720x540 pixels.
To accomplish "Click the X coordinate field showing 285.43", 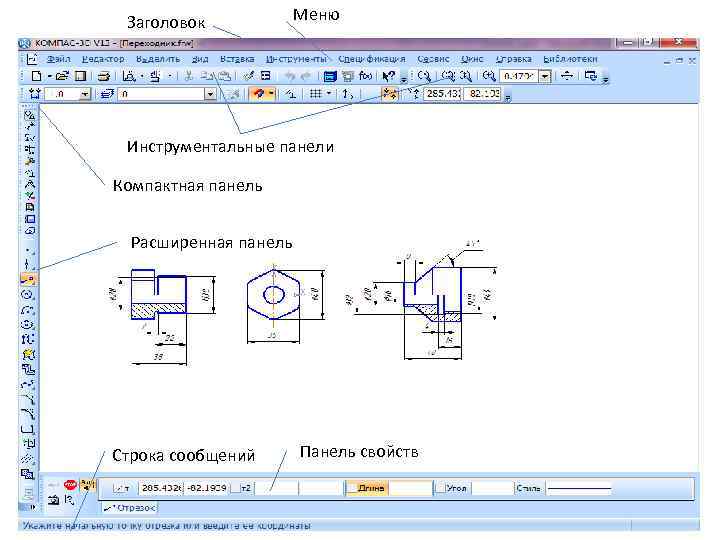I will (x=442, y=94).
